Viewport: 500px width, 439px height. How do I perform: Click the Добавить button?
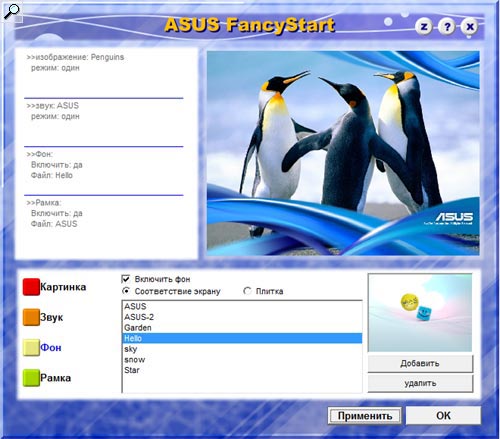[x=420, y=363]
